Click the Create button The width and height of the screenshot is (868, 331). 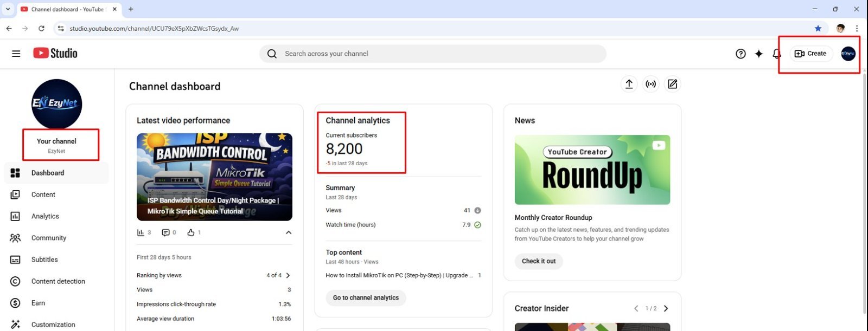coord(810,54)
